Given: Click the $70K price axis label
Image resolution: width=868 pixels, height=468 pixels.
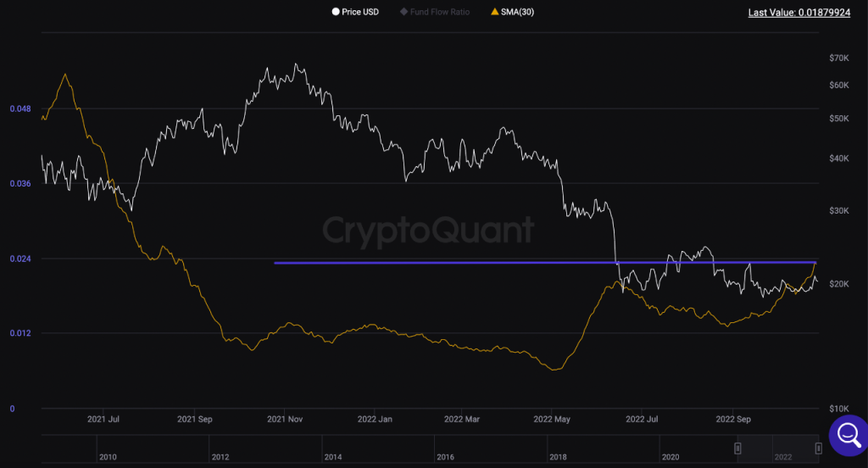Looking at the screenshot, I should [x=838, y=58].
